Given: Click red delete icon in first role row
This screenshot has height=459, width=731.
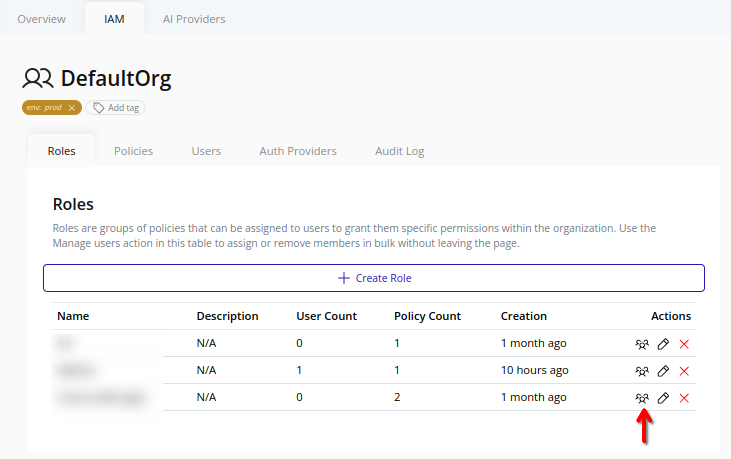Looking at the screenshot, I should [684, 344].
